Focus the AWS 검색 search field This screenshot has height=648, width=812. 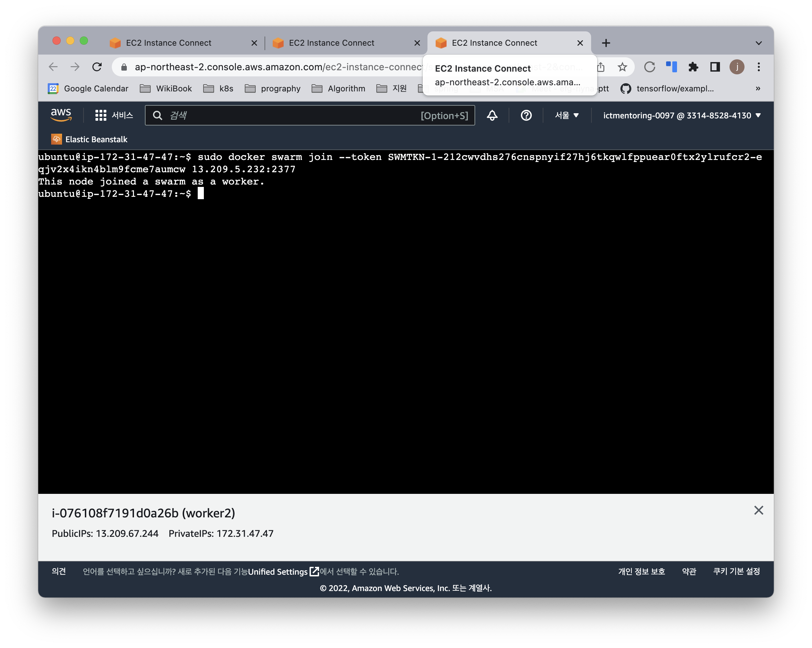[x=294, y=115]
